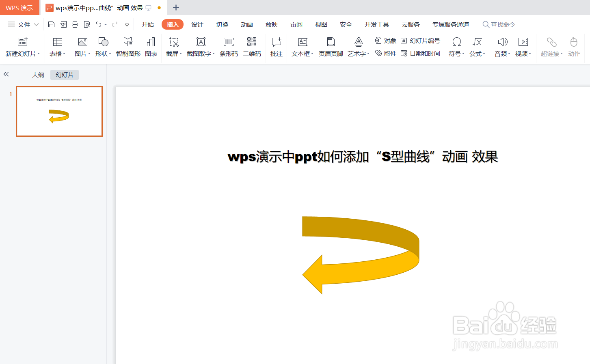Switch to the 审阅 ribbon tab
Viewport: 590px width, 364px height.
coord(296,24)
